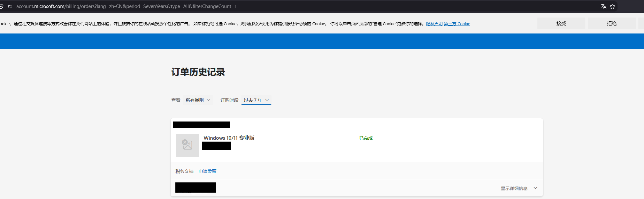644x199 pixels.
Task: Accept cookies with the 接受 button
Action: pyautogui.click(x=561, y=23)
